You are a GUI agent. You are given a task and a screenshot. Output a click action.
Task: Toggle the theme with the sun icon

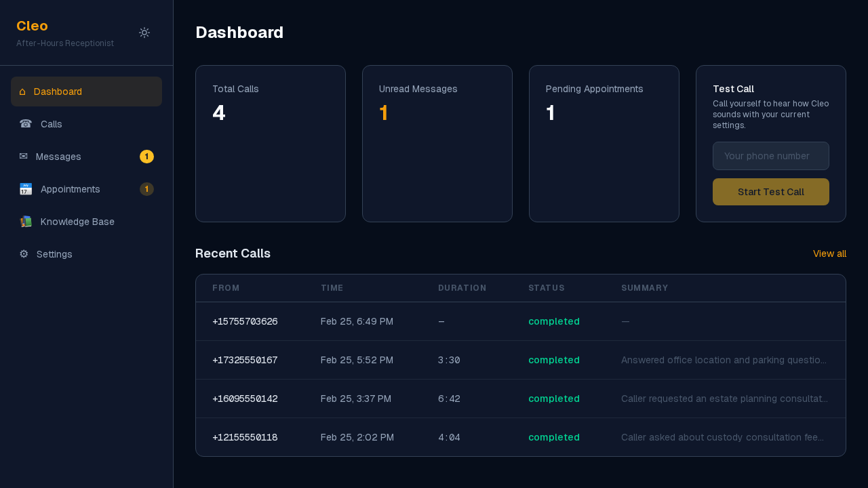click(144, 32)
